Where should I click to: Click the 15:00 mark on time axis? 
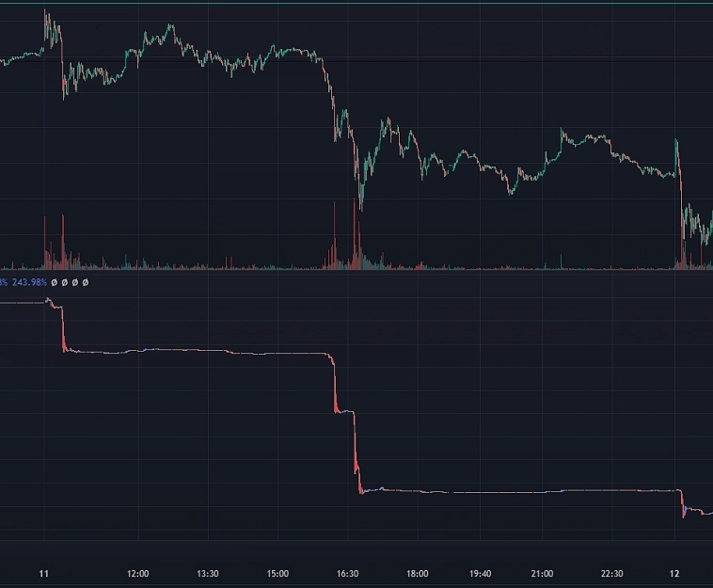[x=277, y=574]
